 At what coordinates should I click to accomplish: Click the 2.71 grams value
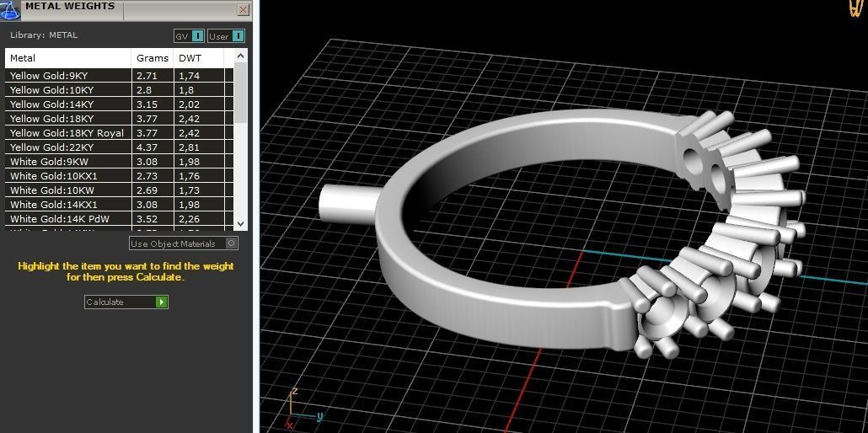[147, 76]
